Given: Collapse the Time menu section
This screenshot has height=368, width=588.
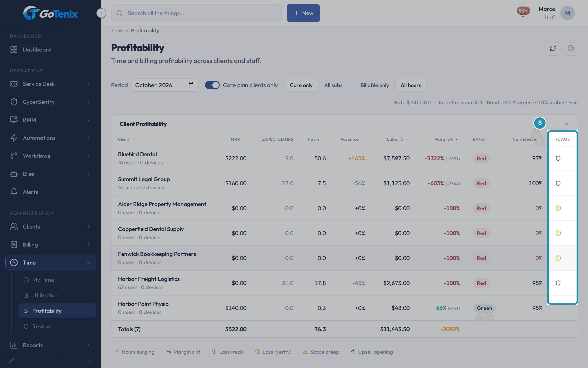Looking at the screenshot, I should tap(51, 262).
